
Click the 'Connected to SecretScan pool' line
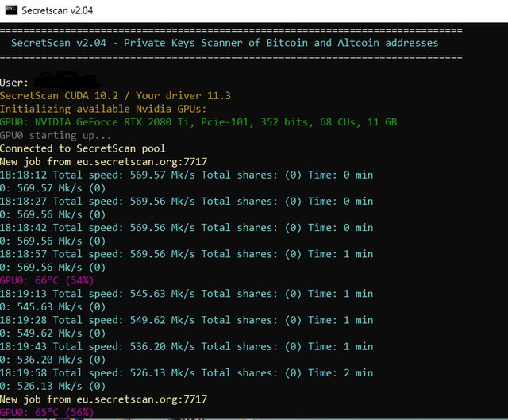click(83, 148)
